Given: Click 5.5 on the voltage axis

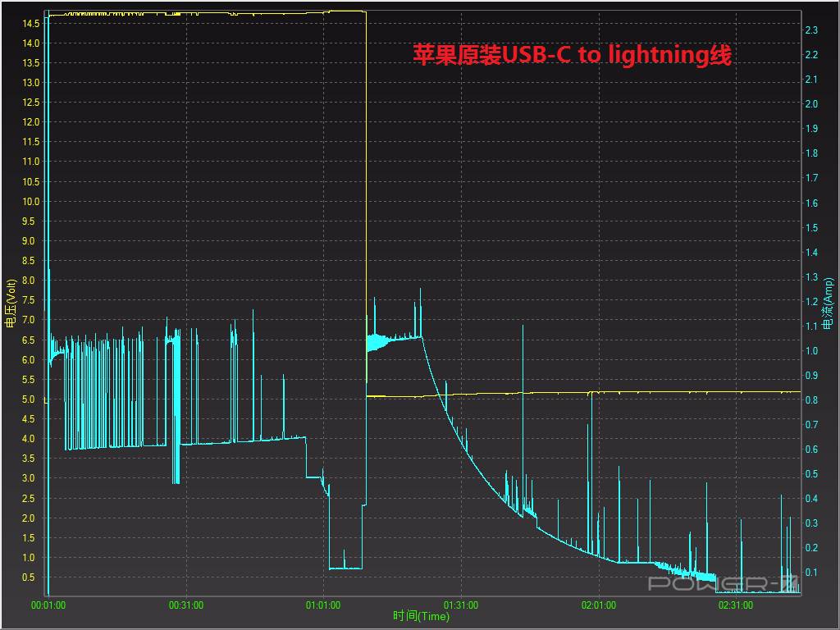Looking at the screenshot, I should click(29, 380).
